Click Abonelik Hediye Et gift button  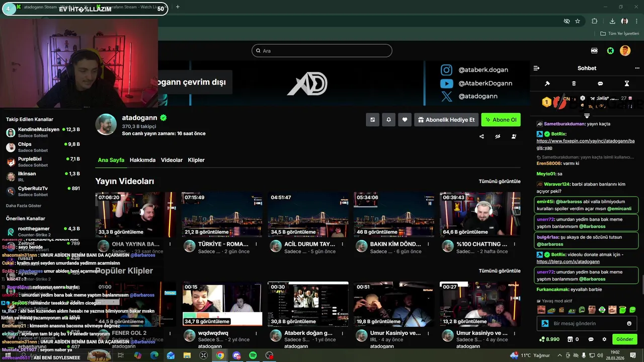(x=446, y=120)
